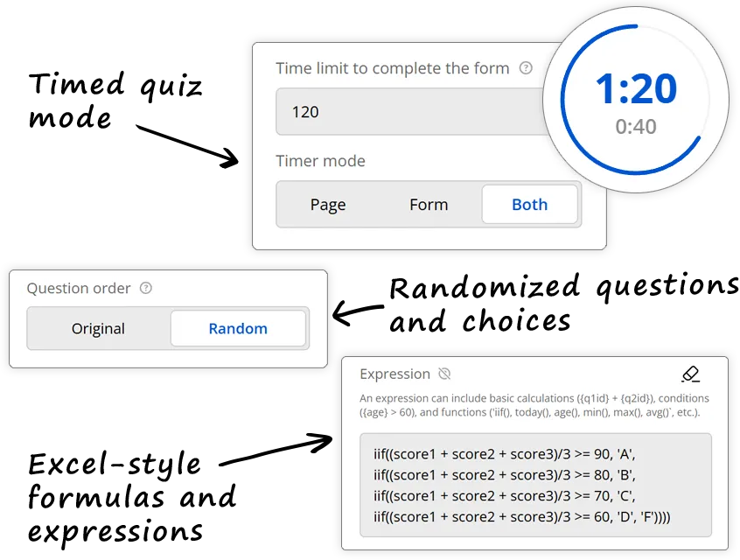The height and width of the screenshot is (560, 740).
Task: Click the help icon next to Question order
Action: point(146,288)
